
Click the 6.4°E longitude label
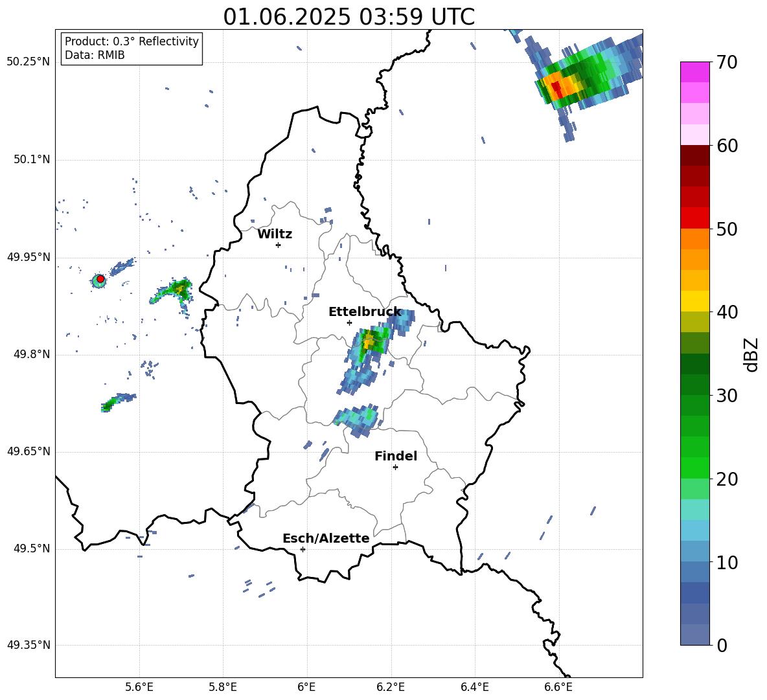(x=474, y=688)
